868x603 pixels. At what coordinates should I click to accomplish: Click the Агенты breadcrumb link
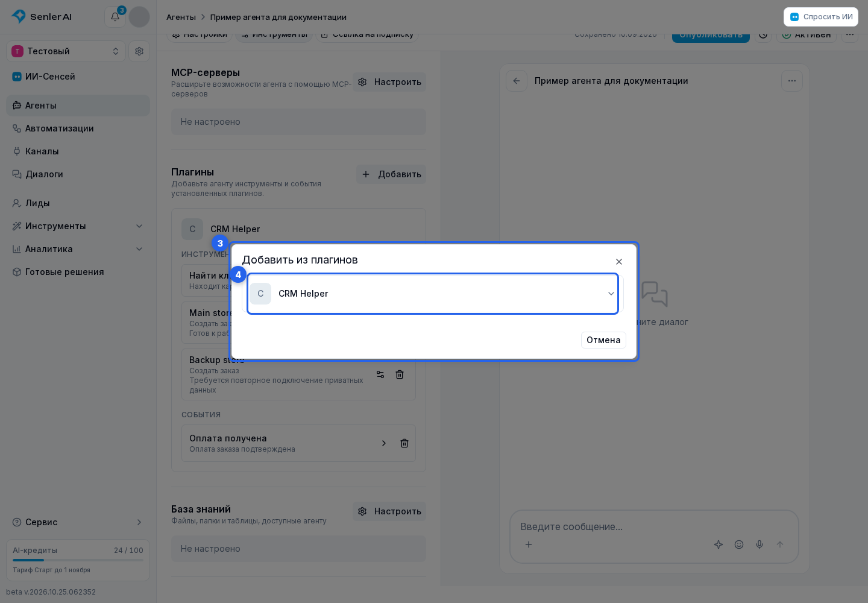[x=181, y=17]
